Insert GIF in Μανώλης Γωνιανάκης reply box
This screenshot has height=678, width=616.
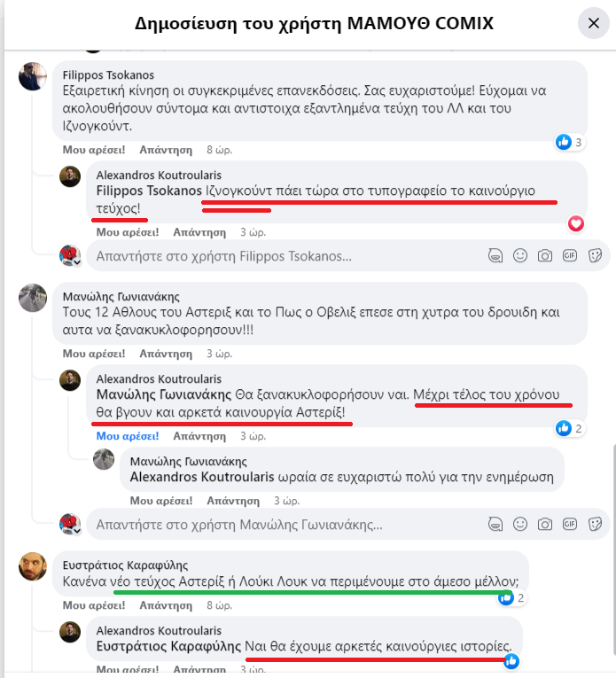point(570,524)
